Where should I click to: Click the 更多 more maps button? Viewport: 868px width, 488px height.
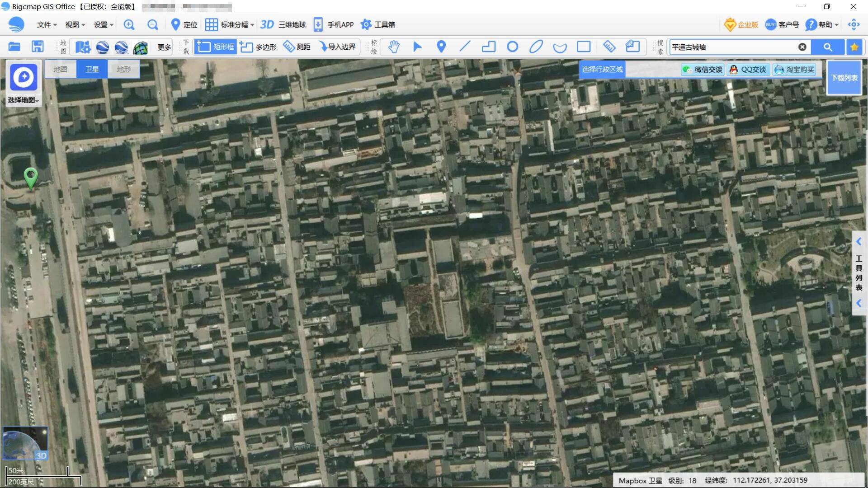pyautogui.click(x=164, y=47)
